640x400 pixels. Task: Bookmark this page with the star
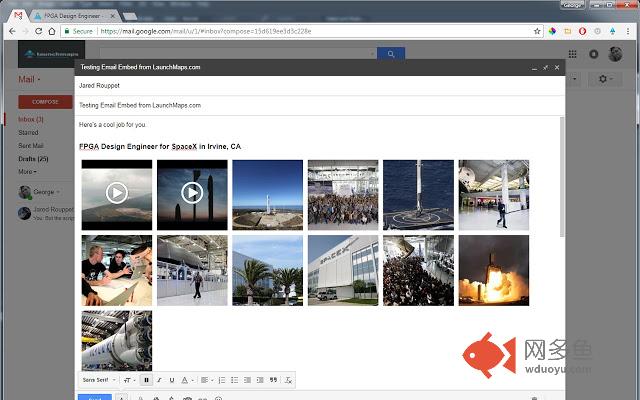coord(537,31)
